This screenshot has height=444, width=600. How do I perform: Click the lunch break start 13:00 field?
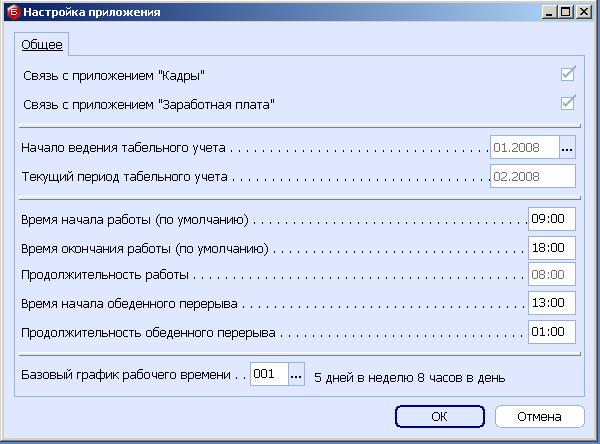pyautogui.click(x=551, y=303)
